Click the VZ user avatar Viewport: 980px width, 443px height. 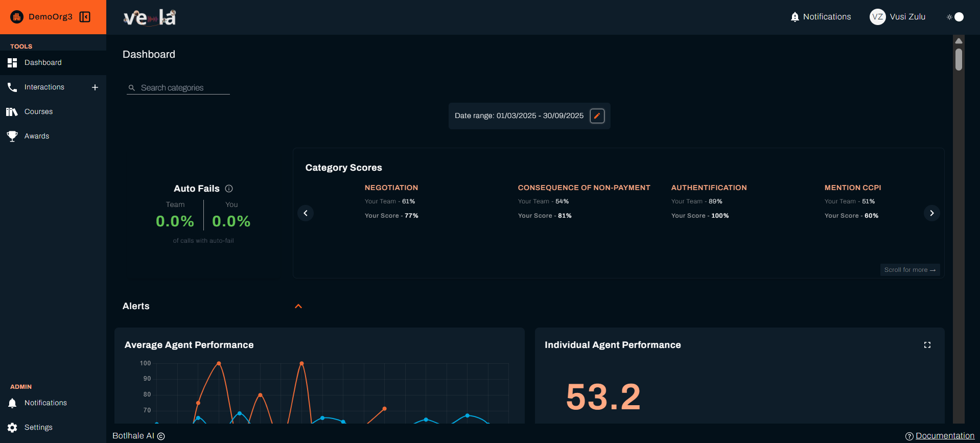click(x=877, y=17)
